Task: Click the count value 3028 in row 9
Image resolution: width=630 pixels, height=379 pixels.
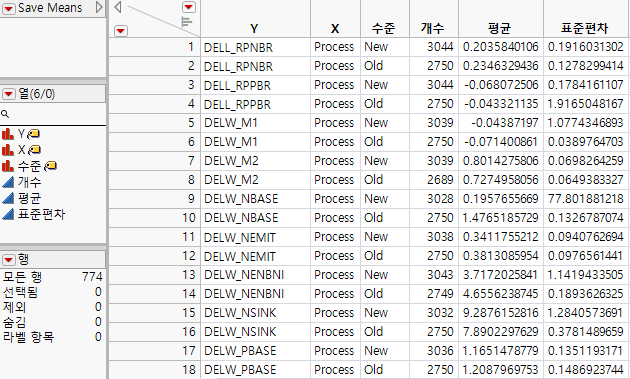Action: point(434,199)
